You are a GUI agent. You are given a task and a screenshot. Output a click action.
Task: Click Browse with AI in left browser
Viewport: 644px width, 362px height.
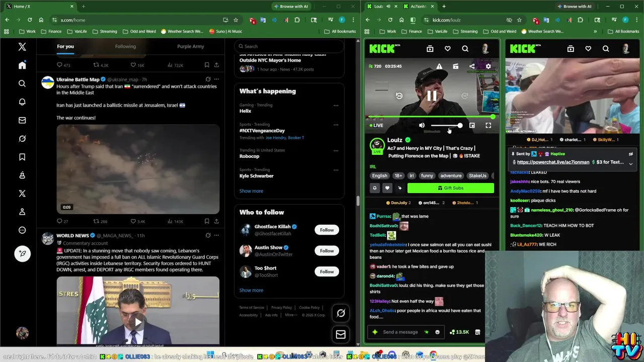[290, 7]
